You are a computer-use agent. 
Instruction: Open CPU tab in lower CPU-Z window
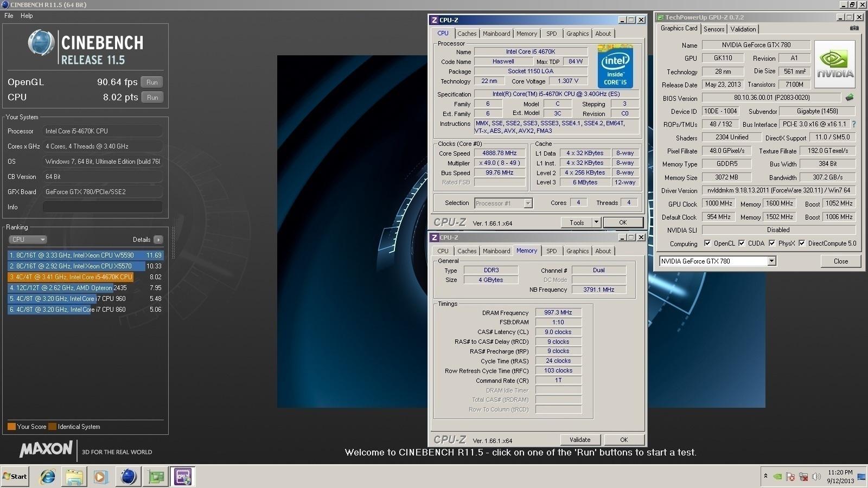click(443, 251)
